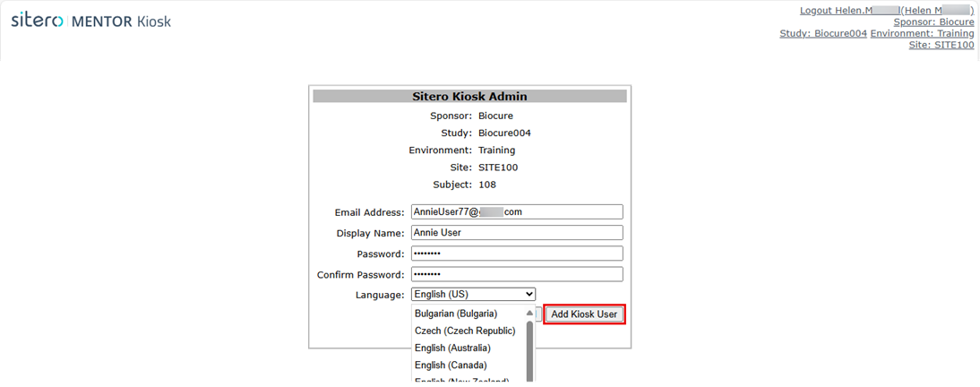The width and height of the screenshot is (980, 387).
Task: Focus the Display Name field
Action: click(x=517, y=233)
